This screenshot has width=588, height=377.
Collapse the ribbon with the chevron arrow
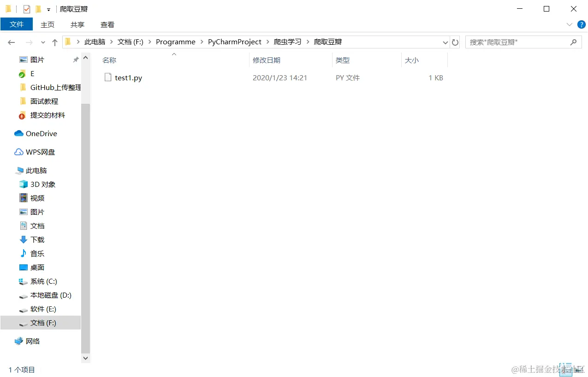570,24
